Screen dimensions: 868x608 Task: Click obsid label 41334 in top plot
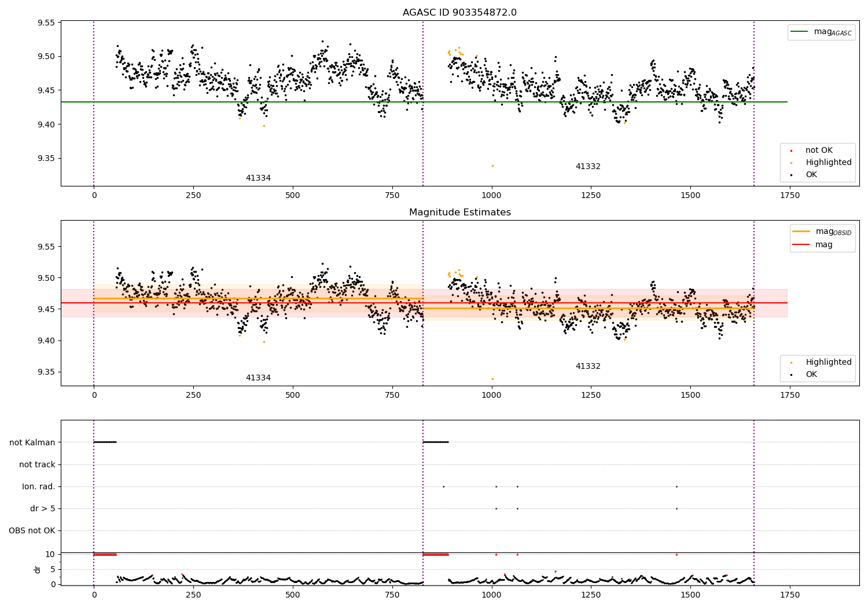tap(258, 178)
